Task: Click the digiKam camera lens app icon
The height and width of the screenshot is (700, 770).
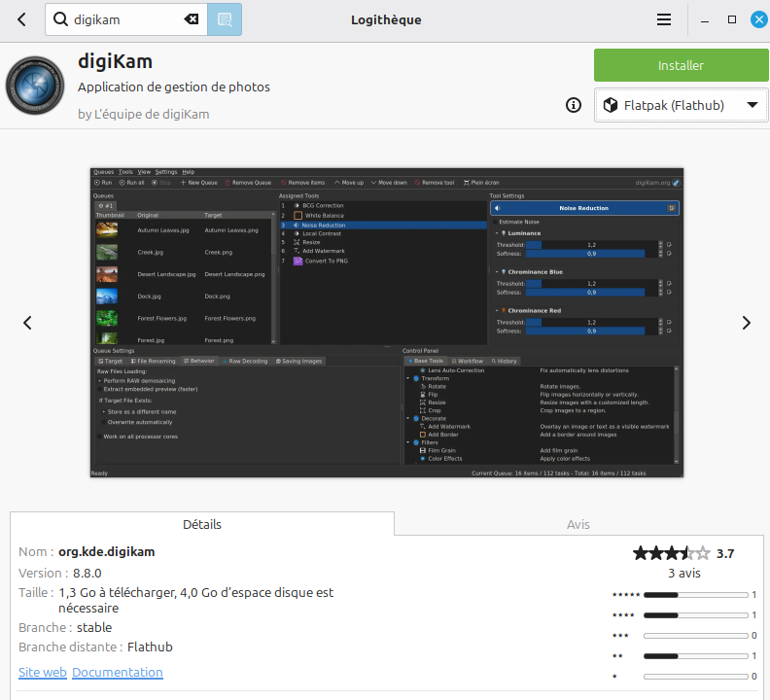Action: 37,87
